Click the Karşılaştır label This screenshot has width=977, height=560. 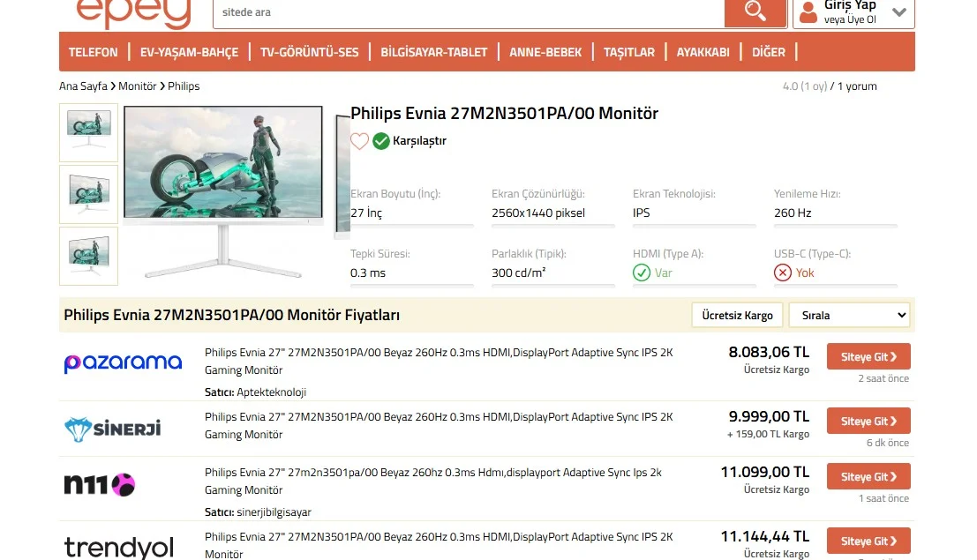[x=419, y=141]
